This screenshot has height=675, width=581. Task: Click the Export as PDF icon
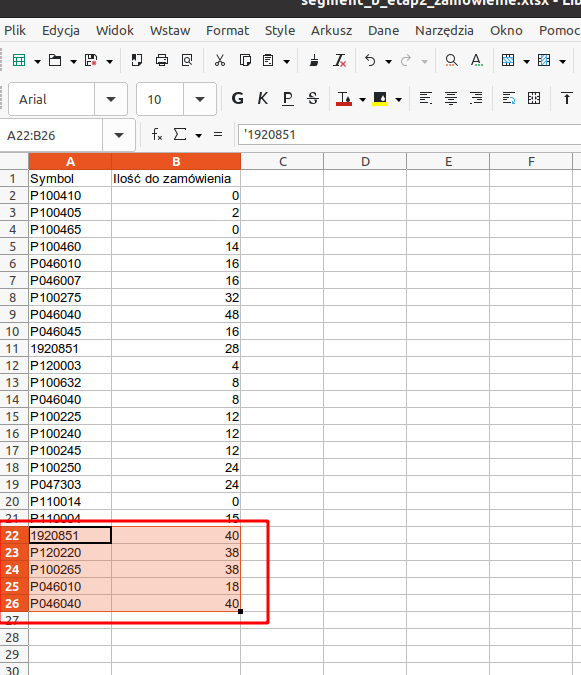[x=137, y=60]
